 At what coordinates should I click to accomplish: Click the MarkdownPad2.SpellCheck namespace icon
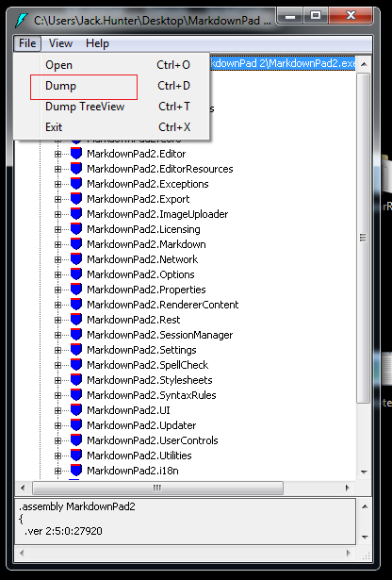tap(76, 365)
